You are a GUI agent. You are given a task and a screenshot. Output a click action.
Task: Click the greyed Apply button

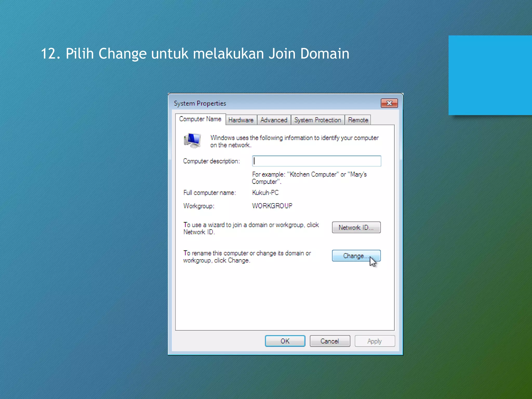point(375,341)
